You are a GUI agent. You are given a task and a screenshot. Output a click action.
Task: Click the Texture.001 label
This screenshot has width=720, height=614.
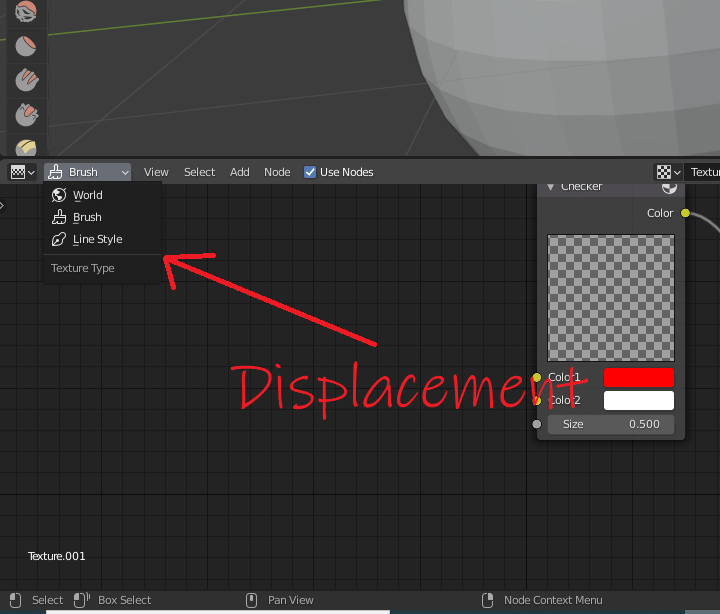(x=56, y=556)
